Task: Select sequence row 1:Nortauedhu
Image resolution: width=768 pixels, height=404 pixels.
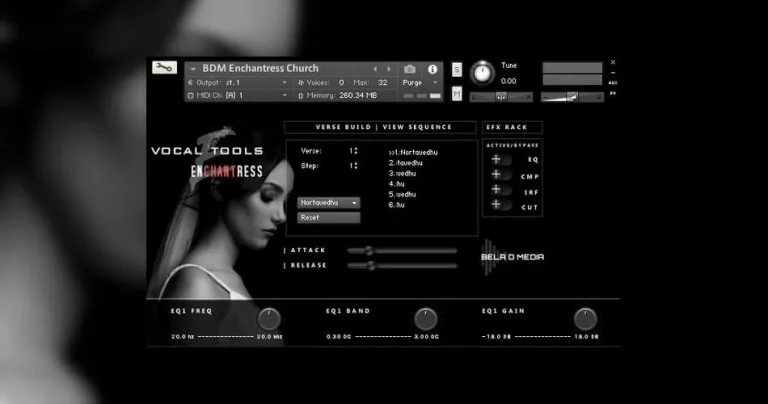Action: (x=413, y=152)
